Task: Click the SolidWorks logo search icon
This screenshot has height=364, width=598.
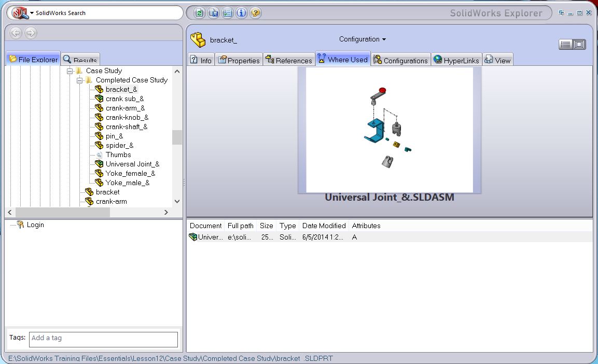Action: tap(20, 13)
